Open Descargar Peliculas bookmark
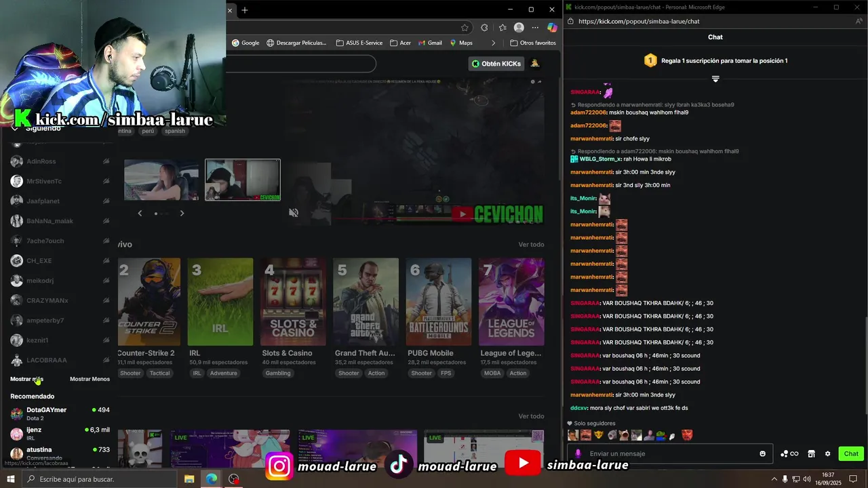 coord(296,43)
